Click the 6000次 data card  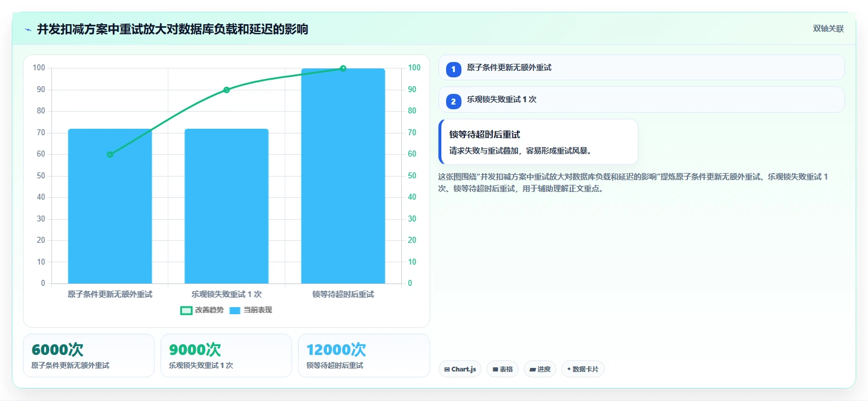coord(89,356)
